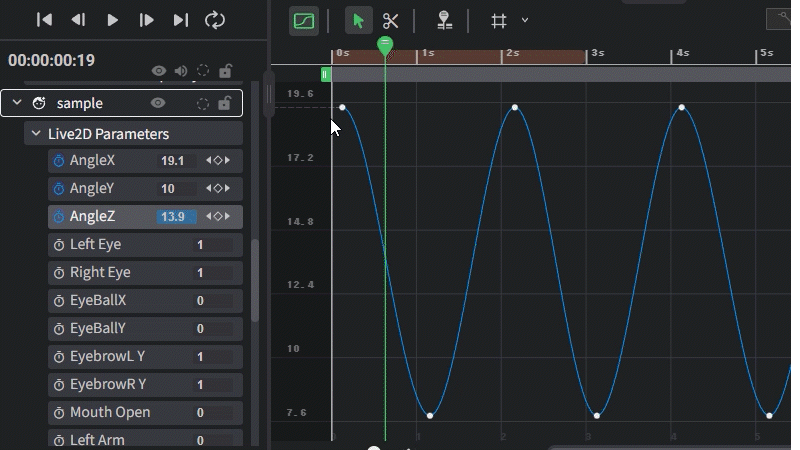Click Left Eye stopwatch icon
Image resolution: width=800 pixels, height=450 pixels.
[59, 245]
